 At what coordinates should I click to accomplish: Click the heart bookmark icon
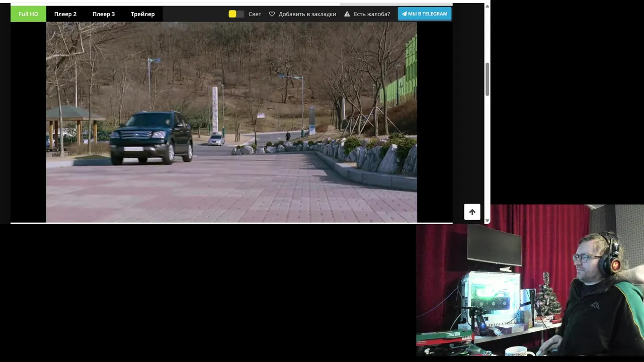click(272, 14)
